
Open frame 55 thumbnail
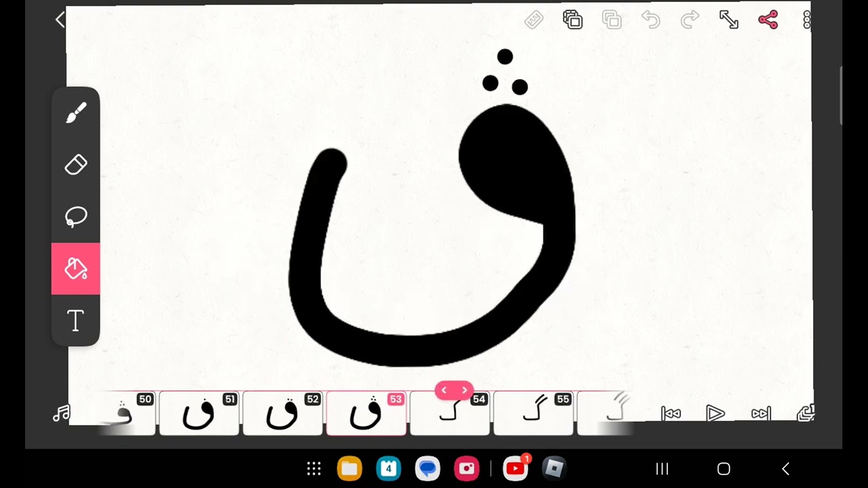point(533,413)
